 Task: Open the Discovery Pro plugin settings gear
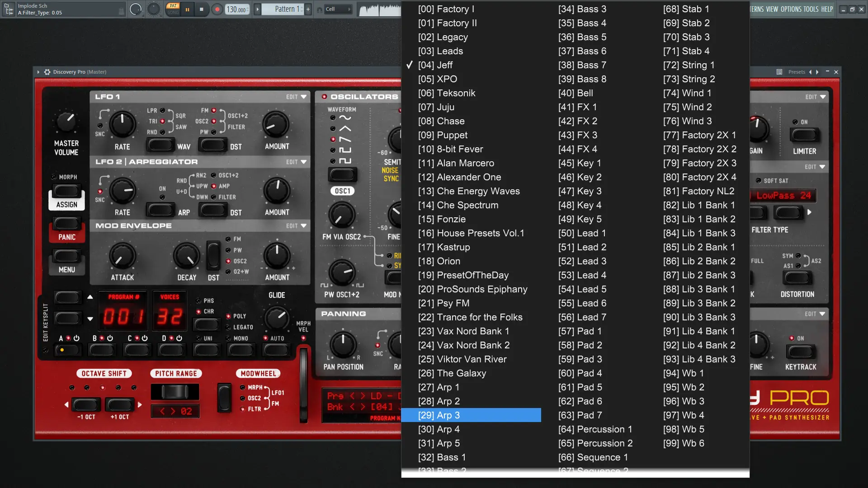(x=47, y=72)
